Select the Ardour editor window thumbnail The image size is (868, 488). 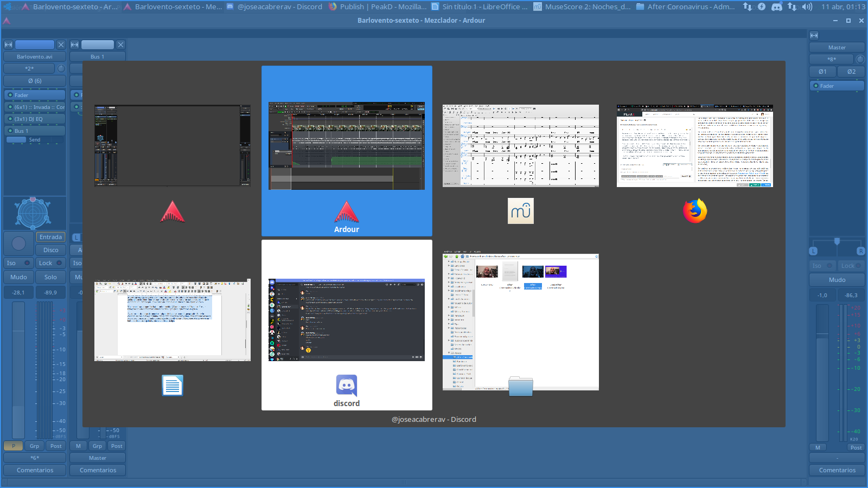(347, 146)
